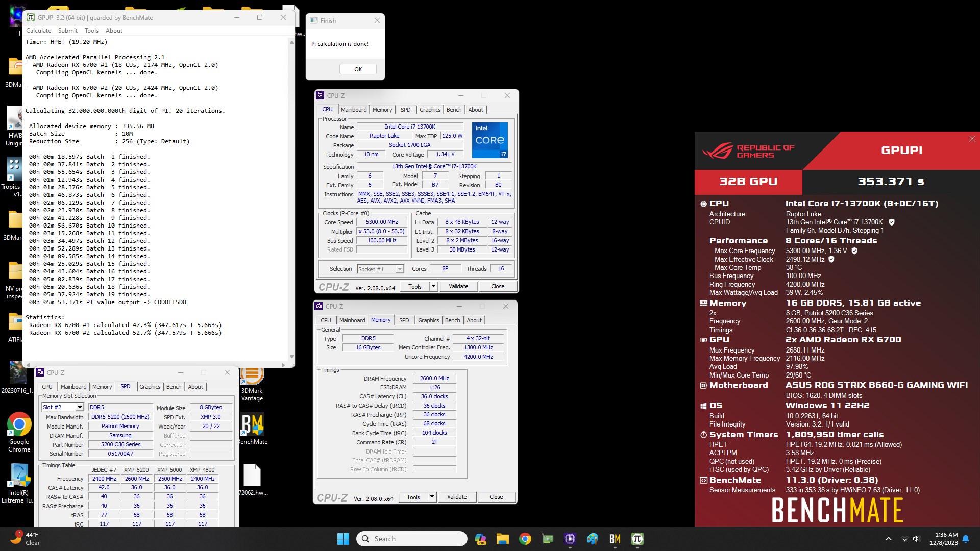Open CPU-Z taskbar icon
This screenshot has width=980, height=551.
click(x=570, y=539)
